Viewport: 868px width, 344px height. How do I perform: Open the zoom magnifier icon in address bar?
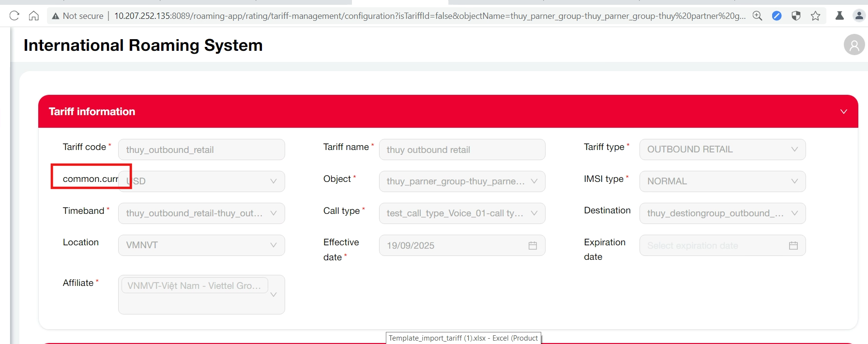(757, 16)
